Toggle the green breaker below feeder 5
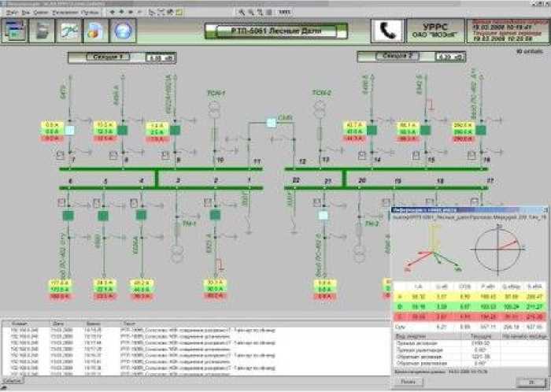The width and height of the screenshot is (551, 392). tap(103, 215)
